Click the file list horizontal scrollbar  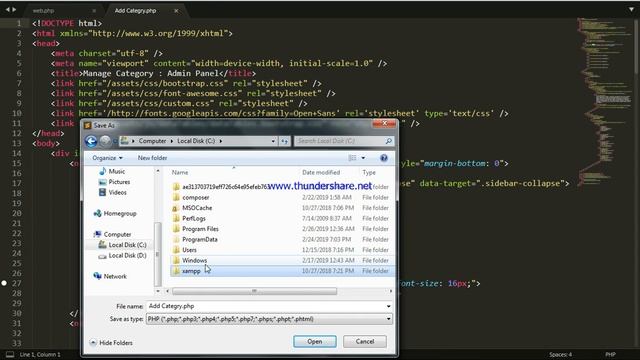pos(254,291)
